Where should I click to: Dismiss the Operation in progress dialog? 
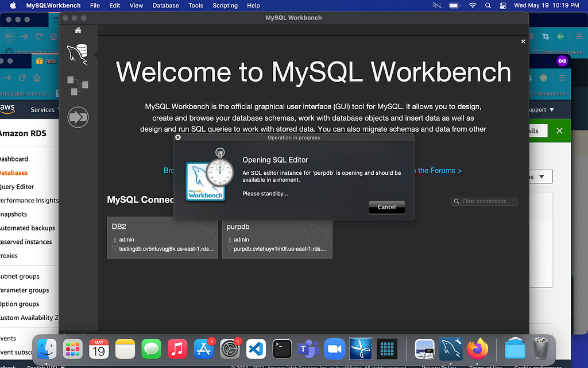(x=178, y=137)
